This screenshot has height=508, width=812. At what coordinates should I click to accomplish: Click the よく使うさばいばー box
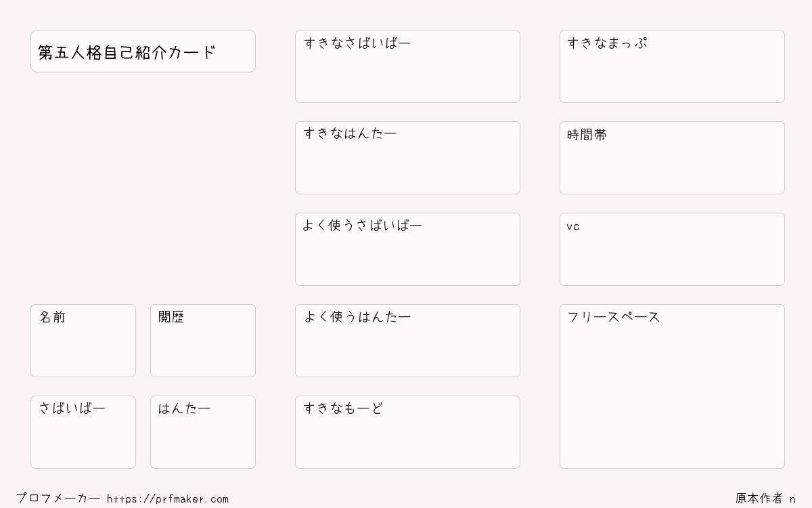[407, 249]
